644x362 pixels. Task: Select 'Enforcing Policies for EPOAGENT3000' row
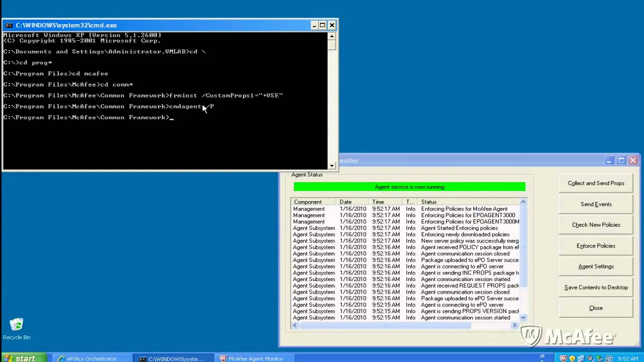point(406,215)
